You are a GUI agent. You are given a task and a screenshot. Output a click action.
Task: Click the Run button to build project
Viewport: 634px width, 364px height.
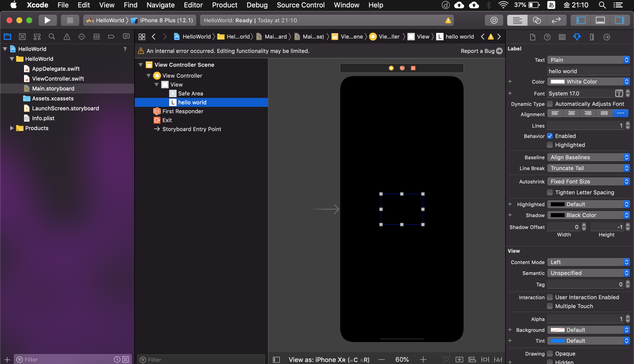click(x=48, y=20)
